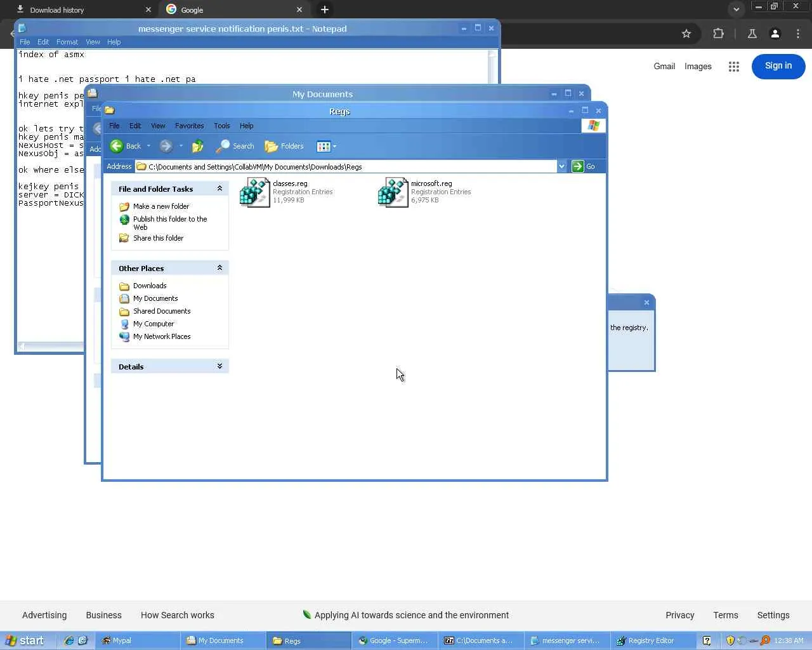Viewport: 812px width, 650px height.
Task: Open the File menu in Regs window
Action: click(114, 126)
